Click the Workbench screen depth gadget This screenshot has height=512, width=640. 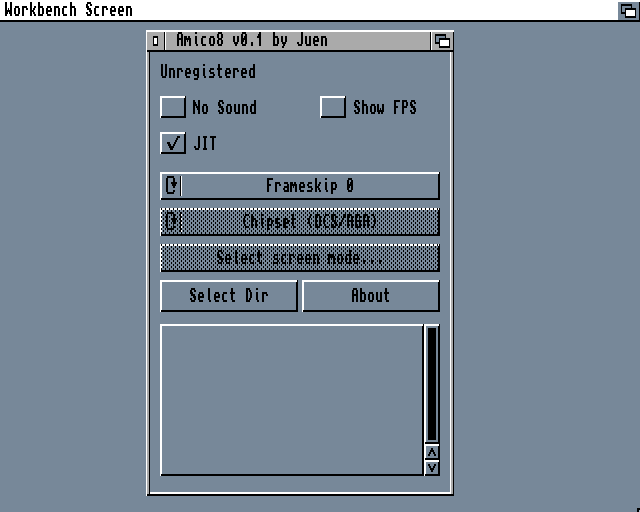(x=629, y=10)
